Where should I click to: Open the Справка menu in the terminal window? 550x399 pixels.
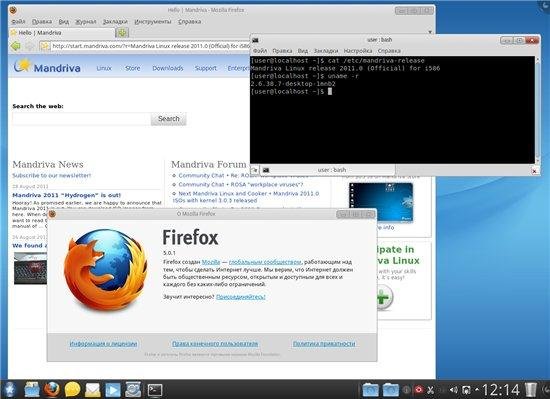click(389, 51)
